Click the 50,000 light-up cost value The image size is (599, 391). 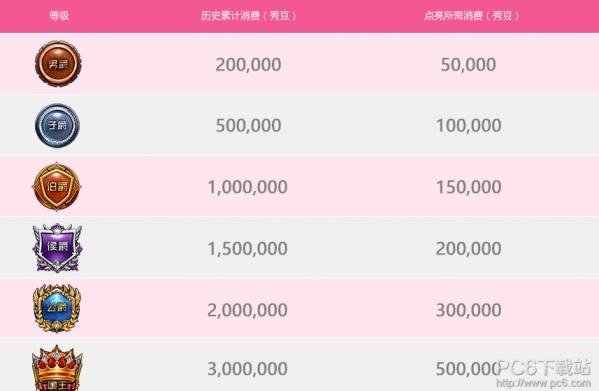(x=468, y=65)
